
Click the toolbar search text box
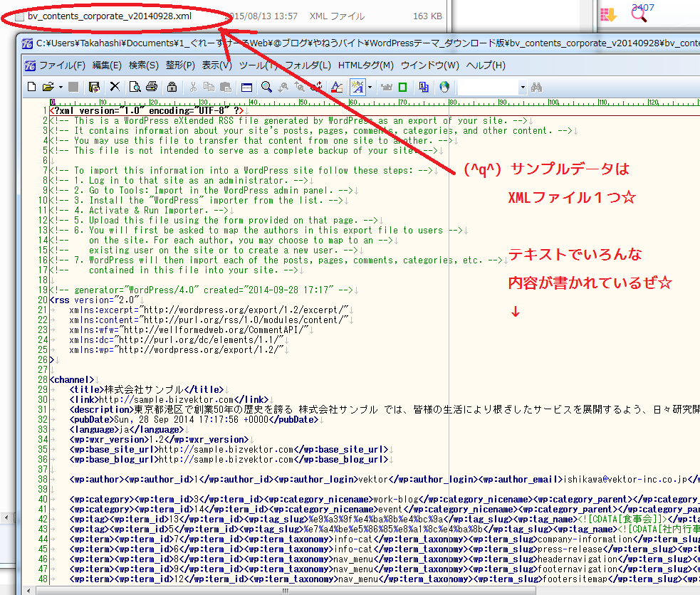tap(488, 88)
